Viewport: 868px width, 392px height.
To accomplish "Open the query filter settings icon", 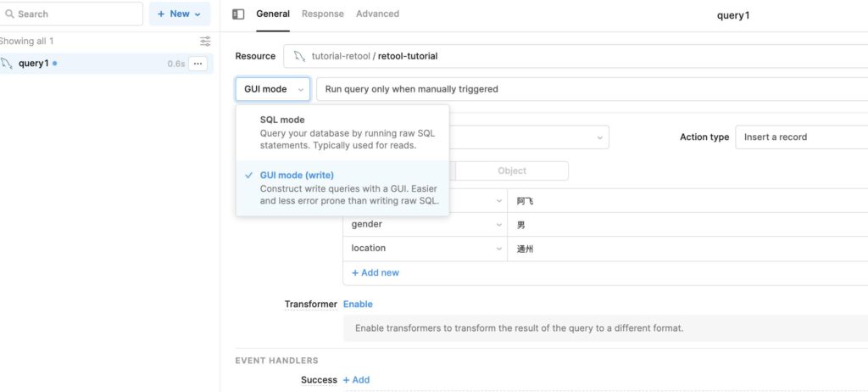I will pyautogui.click(x=205, y=41).
